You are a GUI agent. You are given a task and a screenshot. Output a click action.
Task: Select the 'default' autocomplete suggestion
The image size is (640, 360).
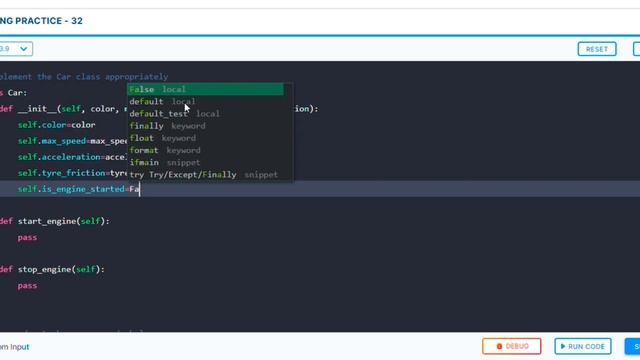point(205,102)
